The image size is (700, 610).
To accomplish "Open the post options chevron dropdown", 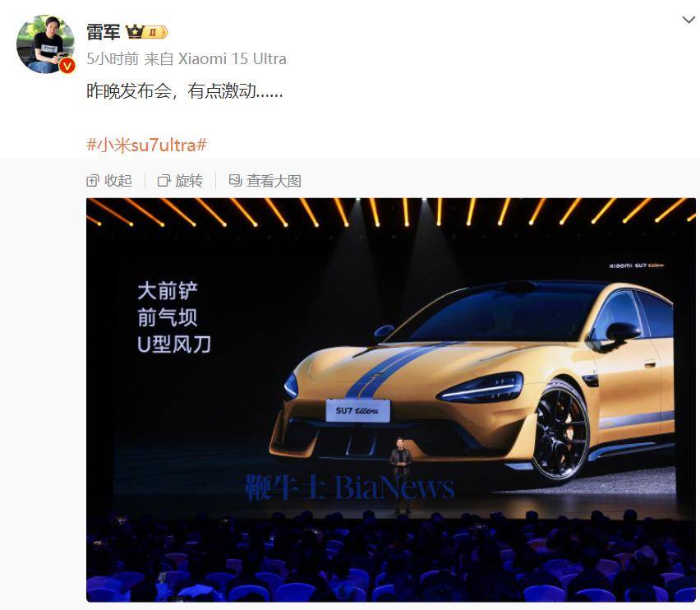I will 688,20.
